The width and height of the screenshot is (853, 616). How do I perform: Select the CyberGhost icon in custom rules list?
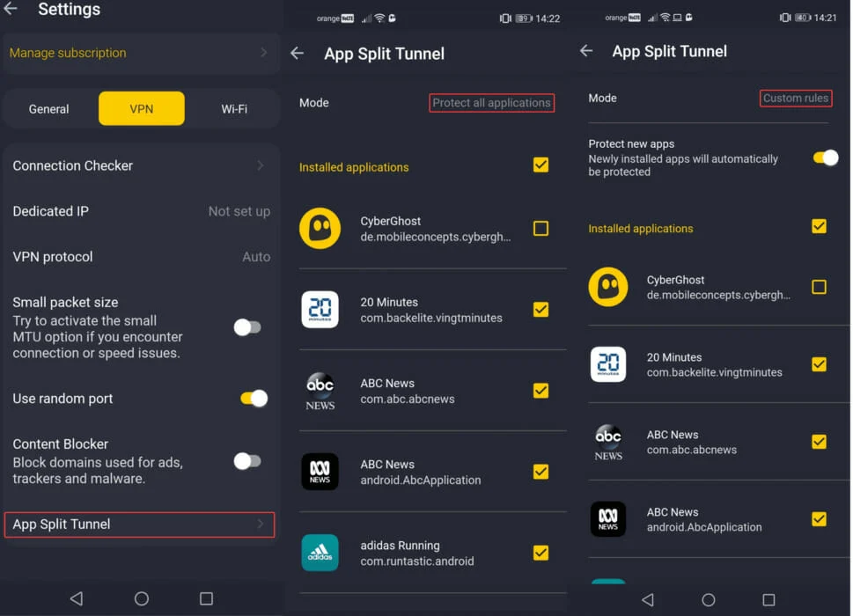608,286
